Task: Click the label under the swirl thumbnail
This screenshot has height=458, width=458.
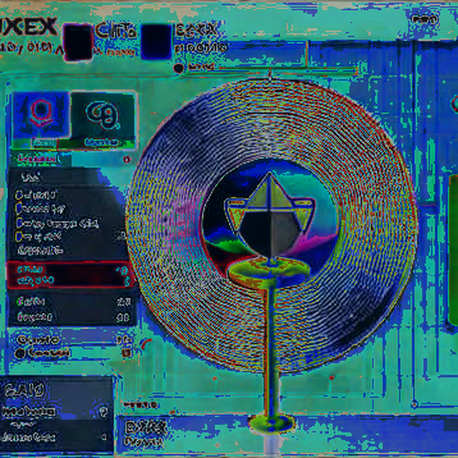Action: [101, 143]
